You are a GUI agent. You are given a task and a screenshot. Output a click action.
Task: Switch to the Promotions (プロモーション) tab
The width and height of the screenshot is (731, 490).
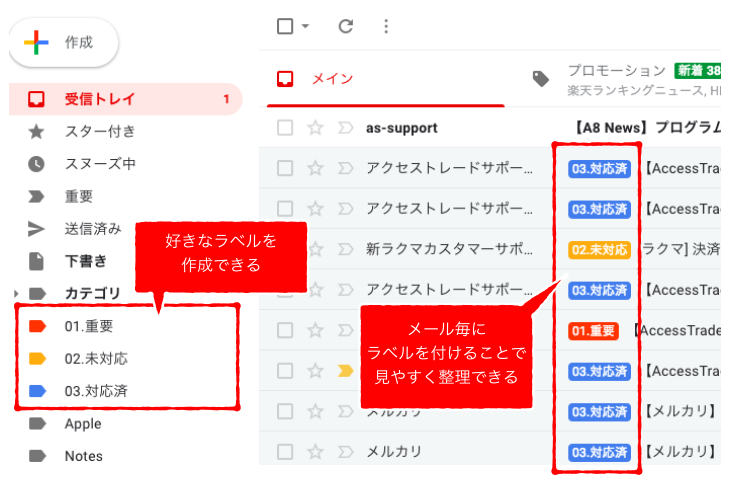616,71
